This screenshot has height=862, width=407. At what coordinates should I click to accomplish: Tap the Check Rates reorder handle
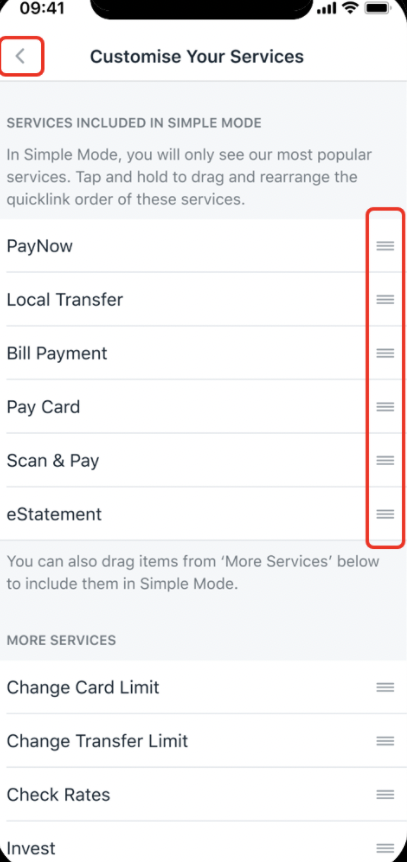coord(385,794)
